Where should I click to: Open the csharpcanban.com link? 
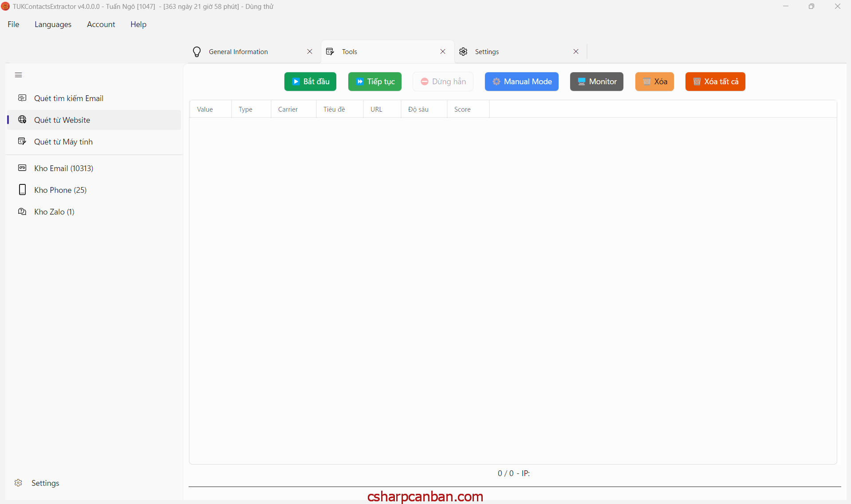coord(425,496)
